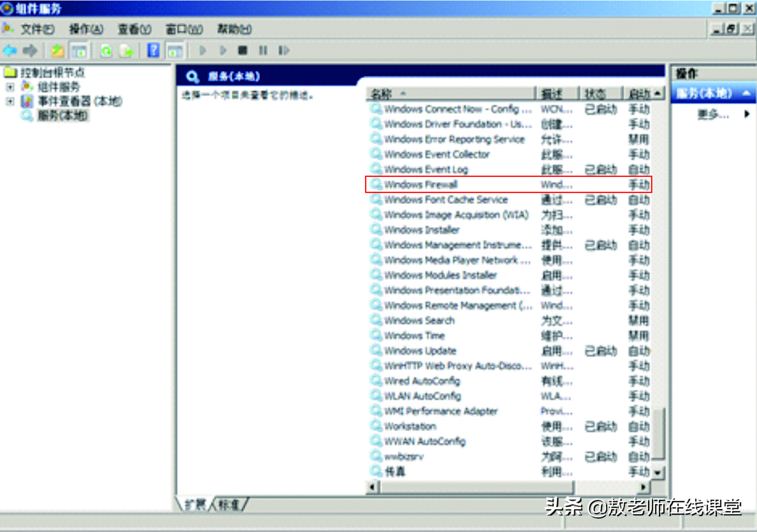The width and height of the screenshot is (757, 532).
Task: Select Windows Image Acquisition (WIA) service
Action: coord(508,214)
